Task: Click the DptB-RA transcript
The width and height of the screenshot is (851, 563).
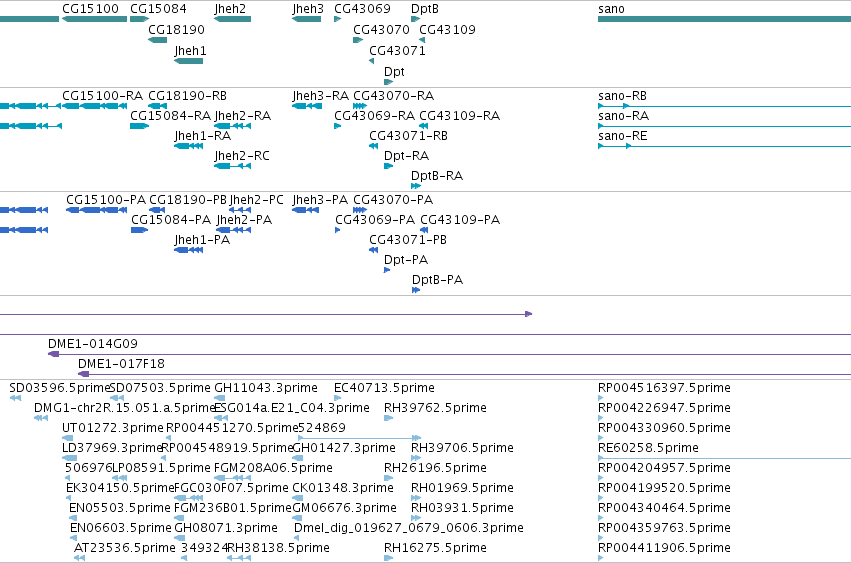Action: coord(416,186)
